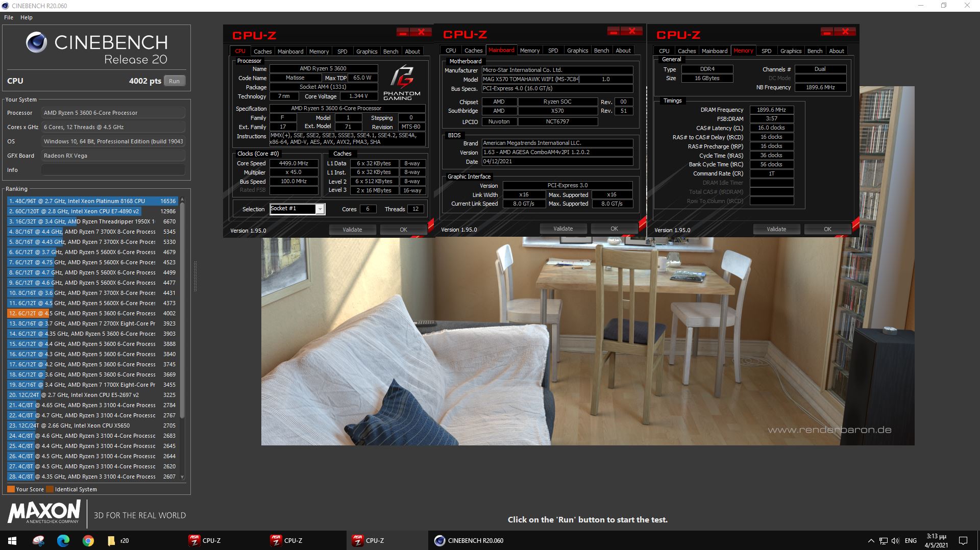Switch to the third CPU-Z taskbar item
This screenshot has width=980, height=550.
[x=387, y=540]
